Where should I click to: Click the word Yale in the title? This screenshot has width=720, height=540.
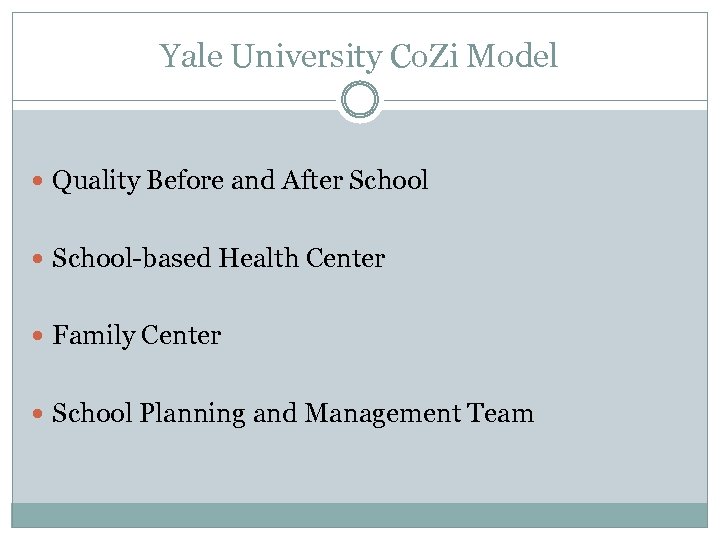point(191,56)
